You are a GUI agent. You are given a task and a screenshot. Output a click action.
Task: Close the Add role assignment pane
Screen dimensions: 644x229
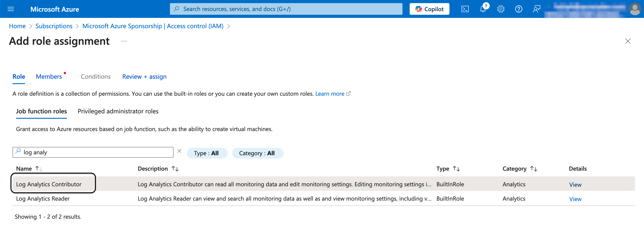click(x=627, y=41)
